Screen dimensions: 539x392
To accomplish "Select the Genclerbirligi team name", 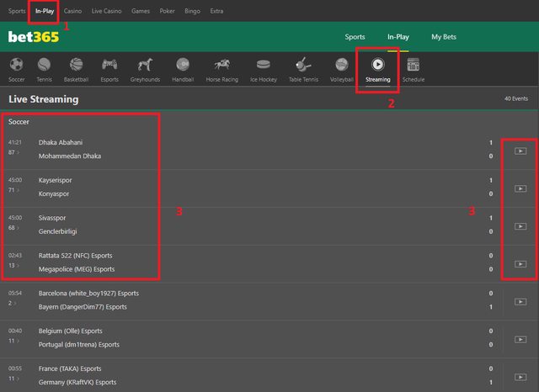I will (x=58, y=231).
